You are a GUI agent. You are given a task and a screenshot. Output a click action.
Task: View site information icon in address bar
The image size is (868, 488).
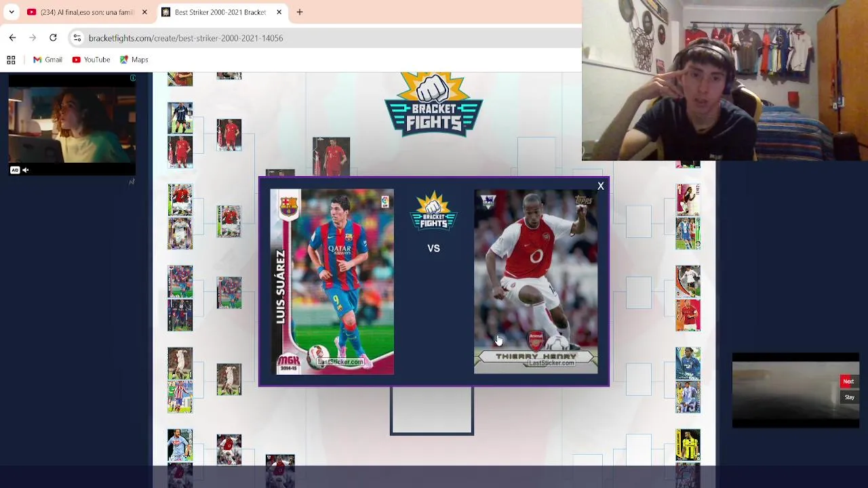tap(77, 38)
